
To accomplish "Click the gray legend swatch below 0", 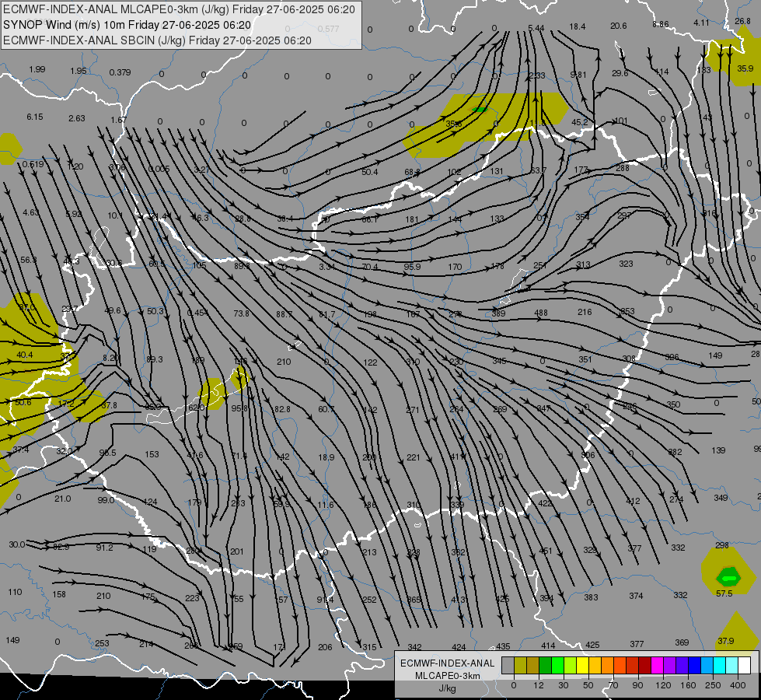I will 508,665.
